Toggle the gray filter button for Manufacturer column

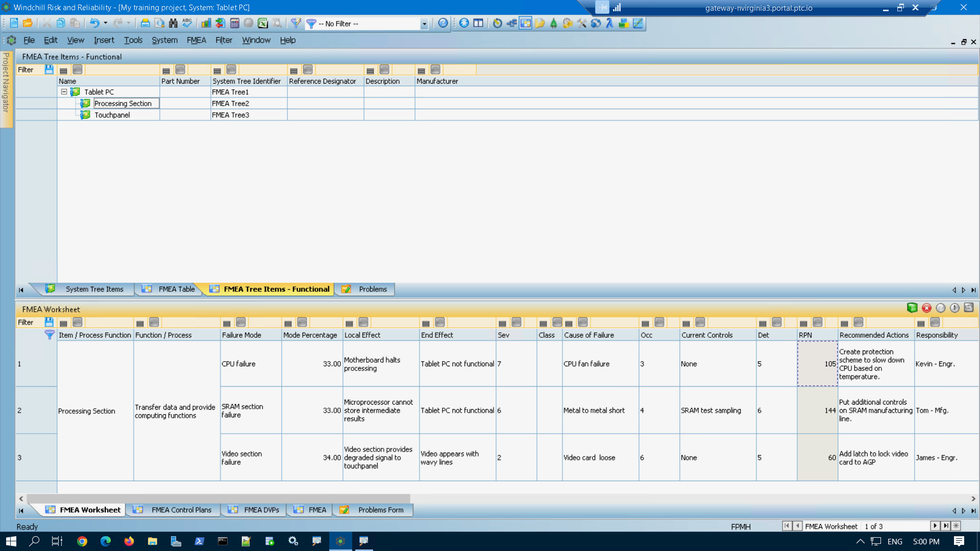click(435, 69)
